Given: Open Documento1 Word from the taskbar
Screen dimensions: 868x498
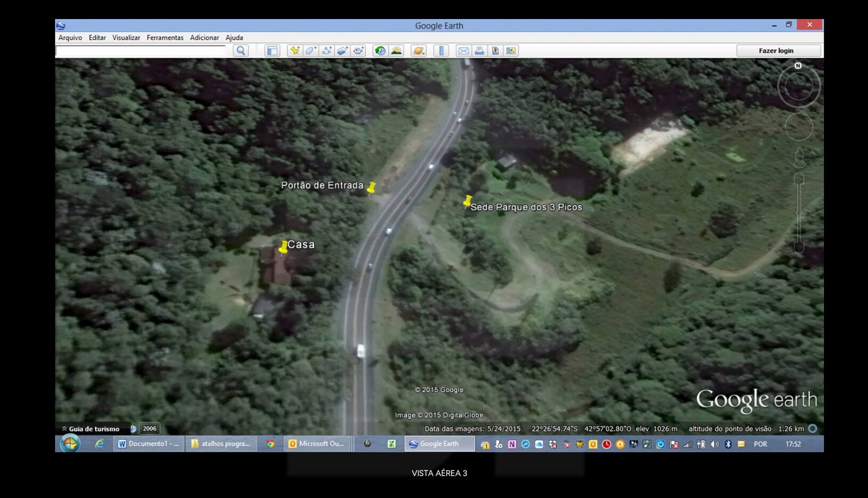Looking at the screenshot, I should pos(148,444).
